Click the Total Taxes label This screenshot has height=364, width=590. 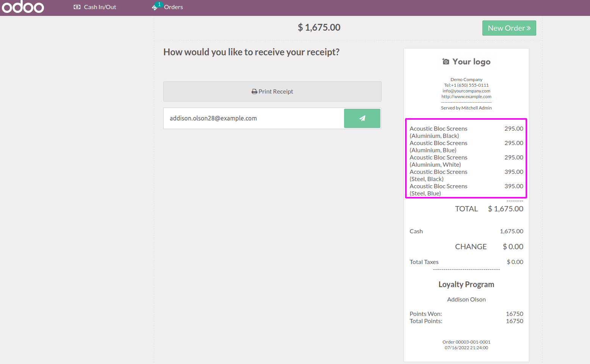pyautogui.click(x=424, y=262)
